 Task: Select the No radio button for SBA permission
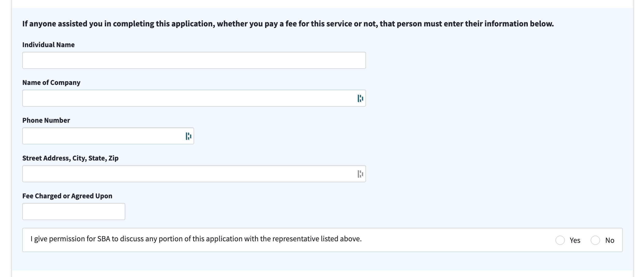(x=595, y=240)
